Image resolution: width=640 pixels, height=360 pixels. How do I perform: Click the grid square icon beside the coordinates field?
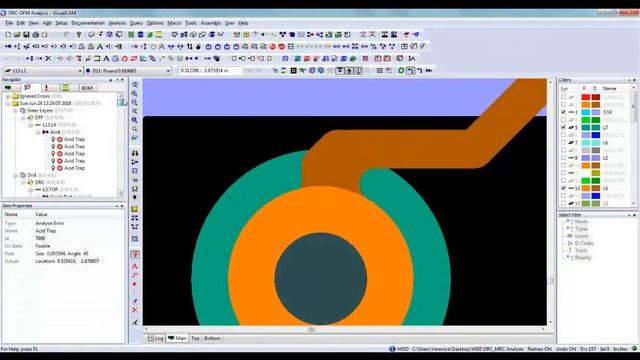tap(293, 71)
